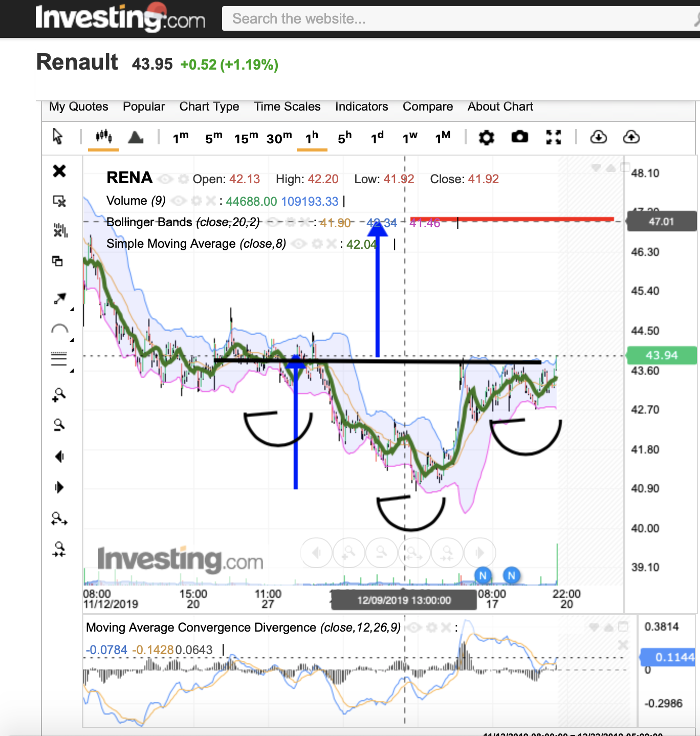Open the My Quotes menu

coord(79,106)
